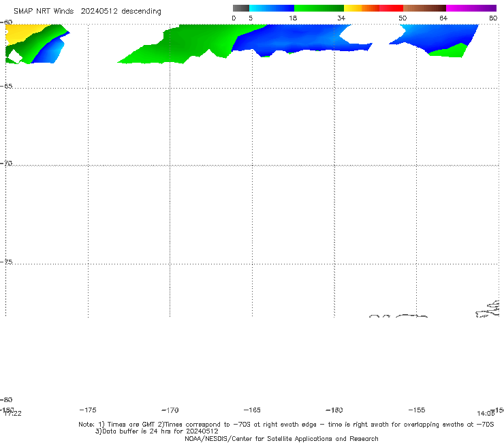This screenshot has width=504, height=443.
Task: Click the 'Times are GMT' note line
Action: point(286,425)
